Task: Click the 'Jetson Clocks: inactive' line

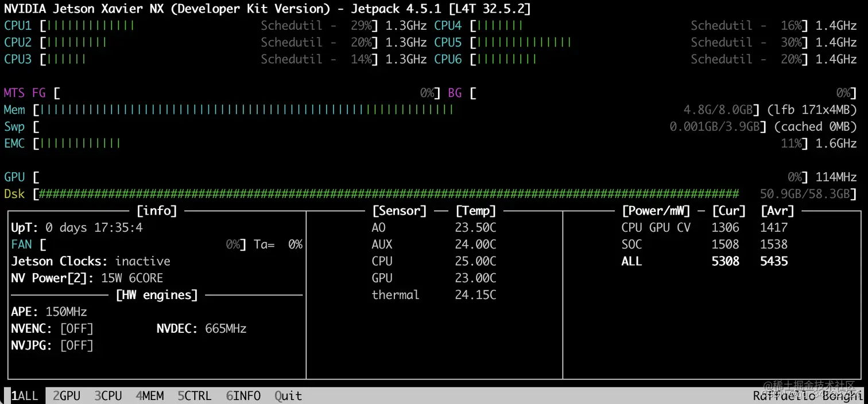Action: [x=91, y=261]
